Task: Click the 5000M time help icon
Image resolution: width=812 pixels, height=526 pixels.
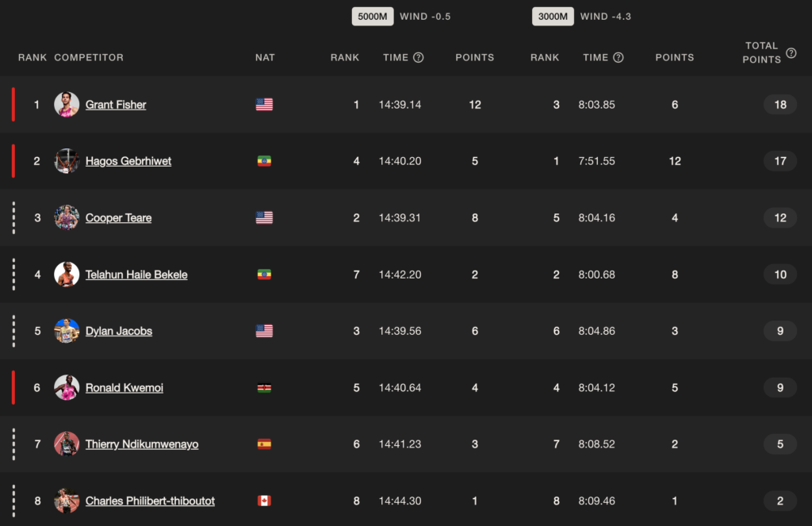Action: pyautogui.click(x=419, y=58)
